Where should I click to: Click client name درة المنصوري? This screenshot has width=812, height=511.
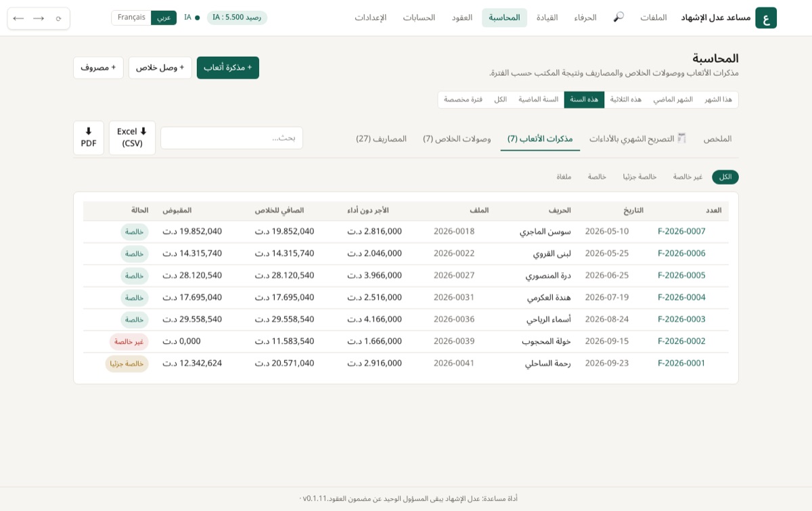548,275
